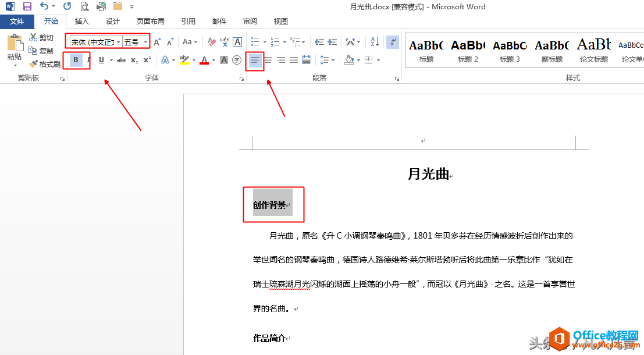Viewport: 644px width, 355px height.
Task: Increase font size with grow font icon
Action: click(157, 42)
